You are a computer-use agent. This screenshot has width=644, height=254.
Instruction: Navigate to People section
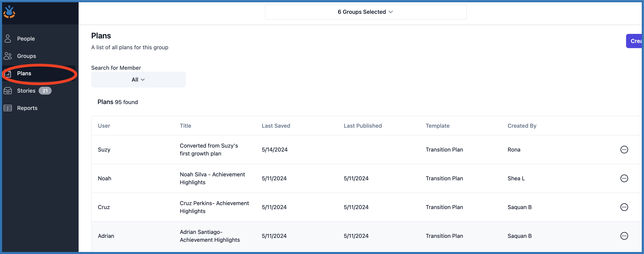pyautogui.click(x=26, y=38)
